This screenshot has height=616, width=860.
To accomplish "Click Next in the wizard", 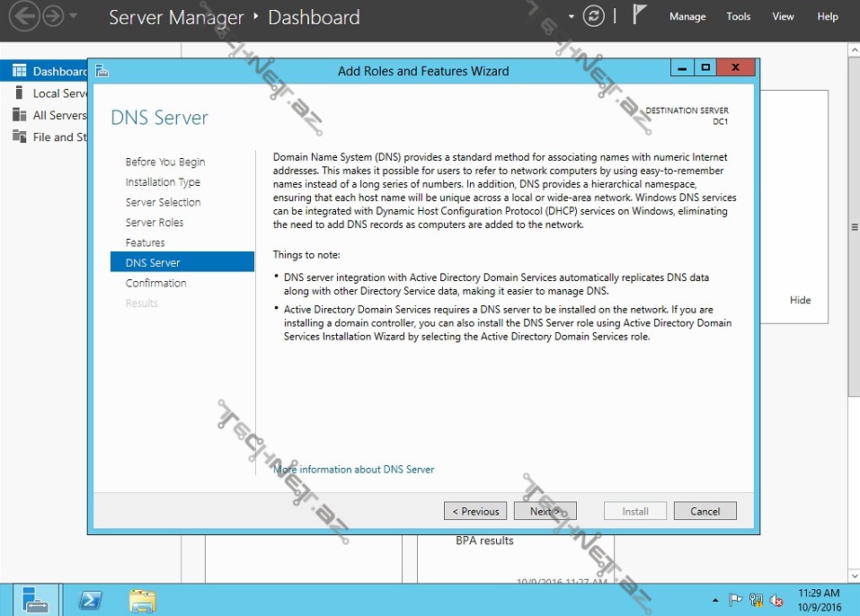I will pos(545,511).
